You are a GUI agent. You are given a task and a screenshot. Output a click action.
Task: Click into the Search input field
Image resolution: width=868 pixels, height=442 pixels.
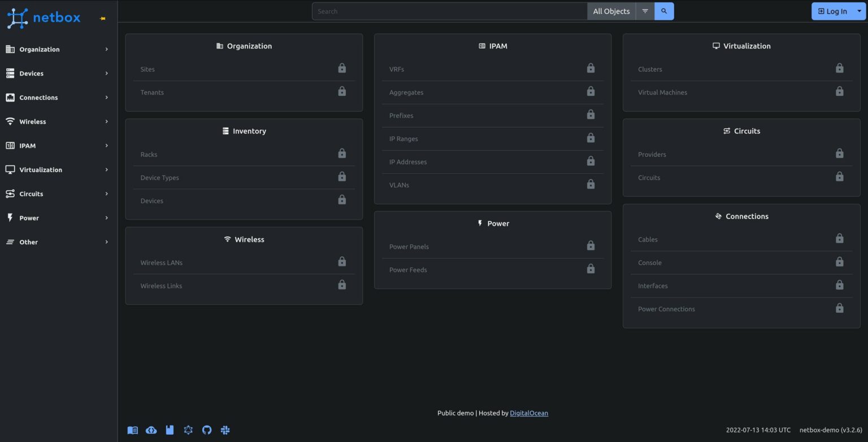449,11
